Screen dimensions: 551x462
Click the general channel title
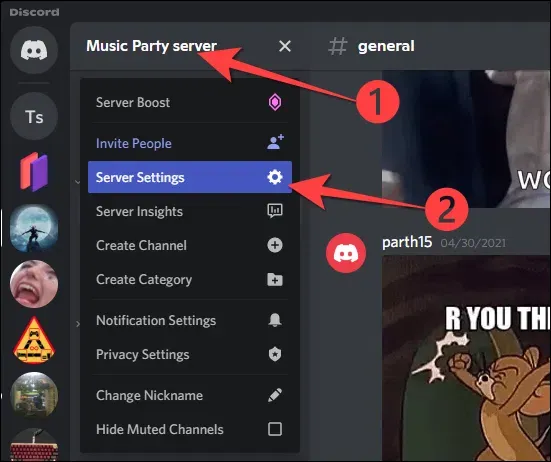click(386, 46)
